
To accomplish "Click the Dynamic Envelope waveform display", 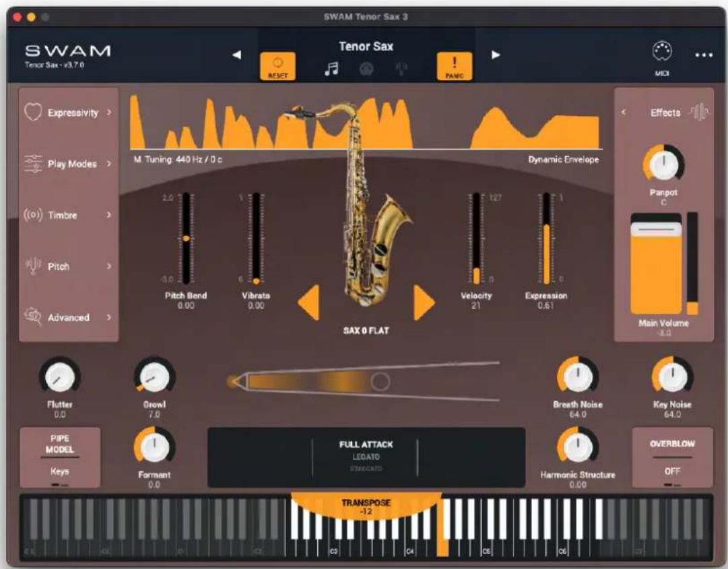I will click(x=366, y=122).
